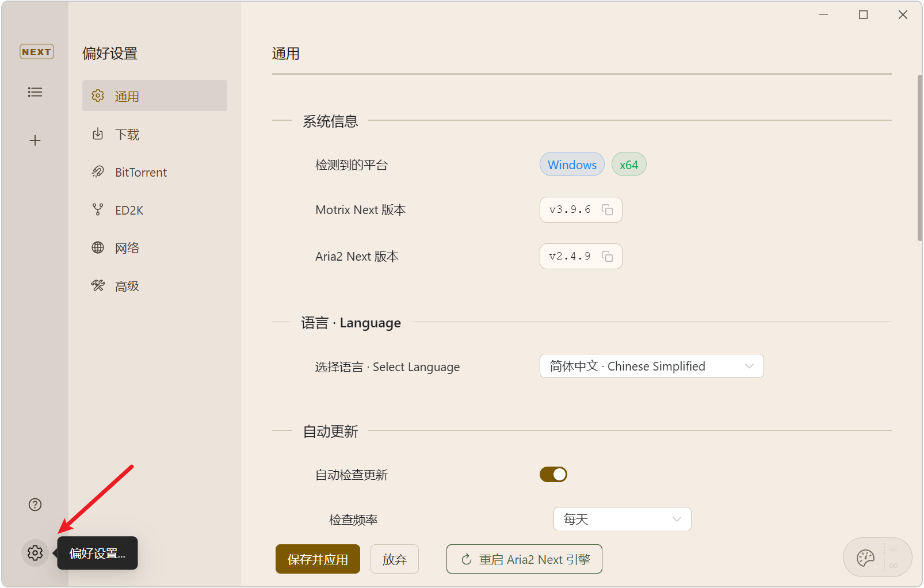Open the 下载 download settings tab
The width and height of the screenshot is (924, 588).
pos(155,134)
